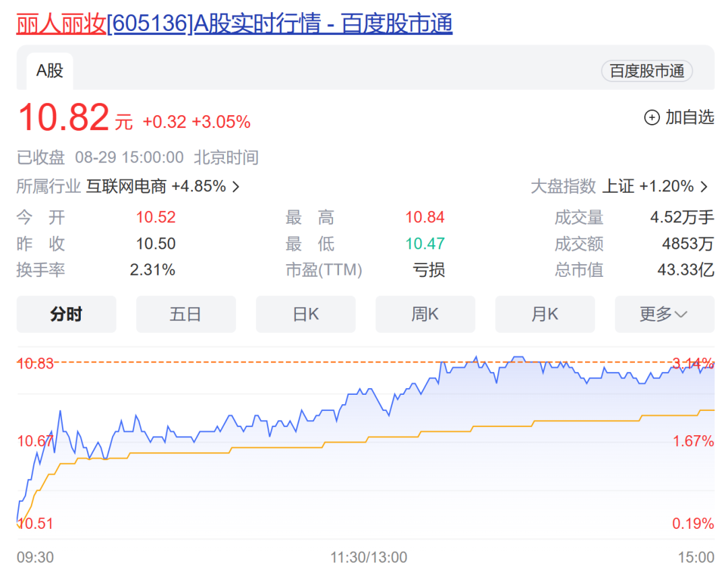
Task: Click the 百度股市通 badge button
Action: pos(646,71)
